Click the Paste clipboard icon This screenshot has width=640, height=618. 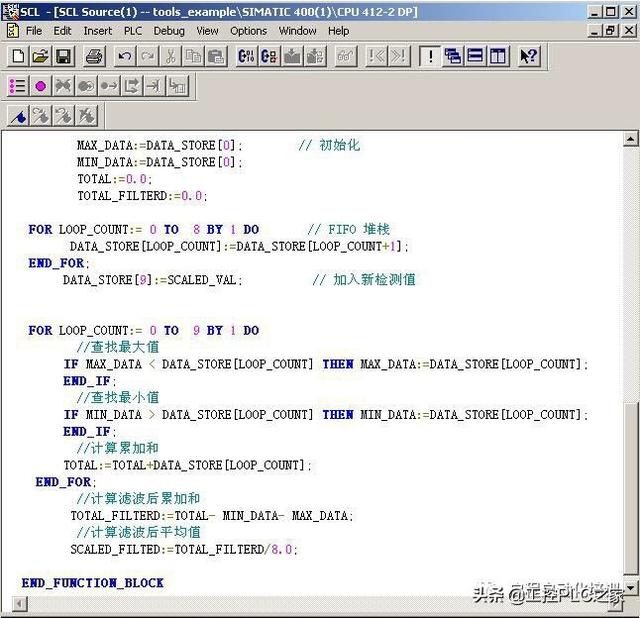(x=216, y=56)
